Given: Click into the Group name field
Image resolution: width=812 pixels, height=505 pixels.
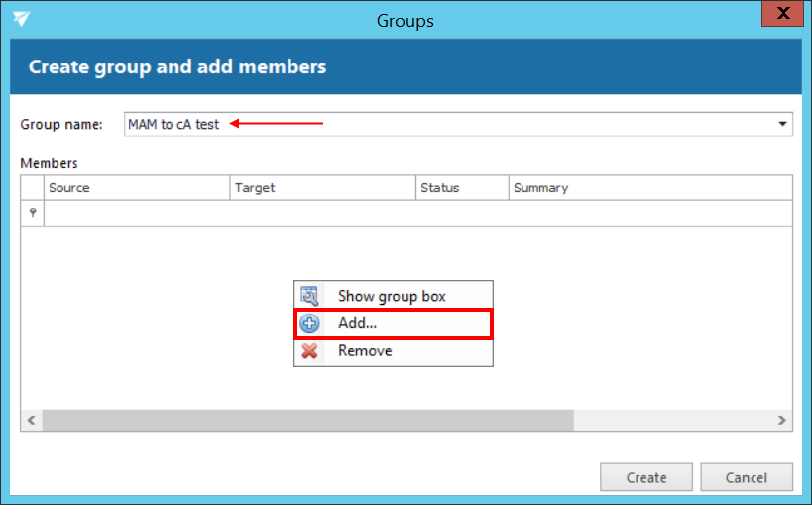Looking at the screenshot, I should (446, 124).
